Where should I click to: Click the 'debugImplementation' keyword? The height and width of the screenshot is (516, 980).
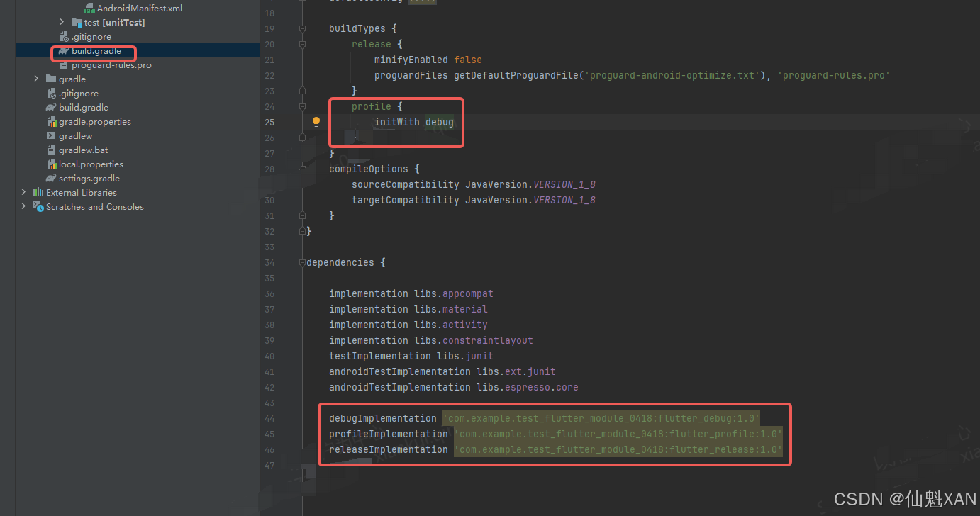point(383,419)
